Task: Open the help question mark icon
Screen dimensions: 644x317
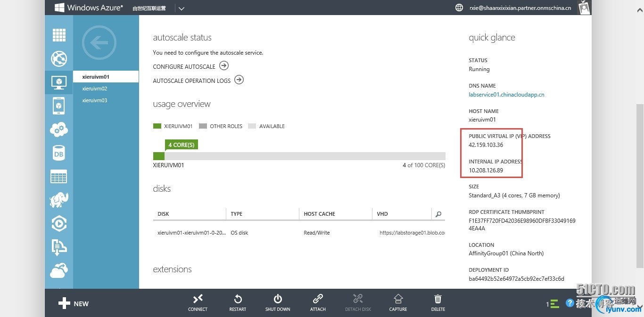Action: tap(570, 304)
